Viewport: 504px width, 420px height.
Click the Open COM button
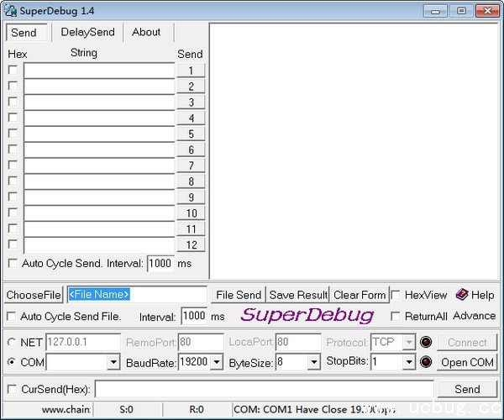[467, 362]
